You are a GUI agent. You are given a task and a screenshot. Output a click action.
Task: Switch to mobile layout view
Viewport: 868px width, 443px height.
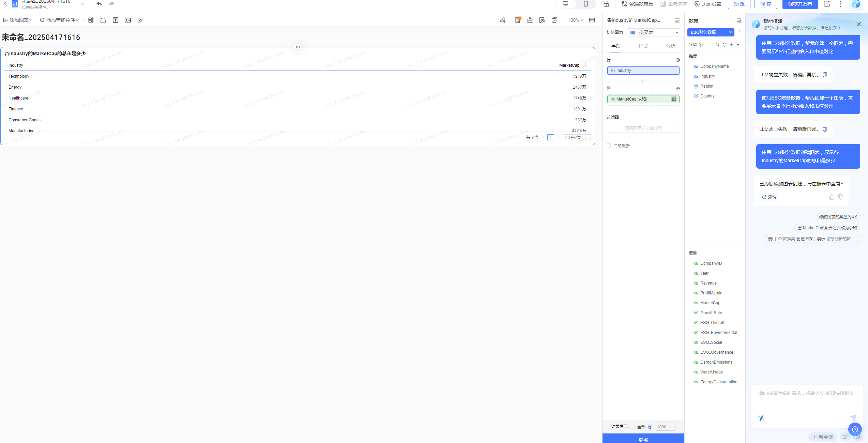[x=586, y=4]
